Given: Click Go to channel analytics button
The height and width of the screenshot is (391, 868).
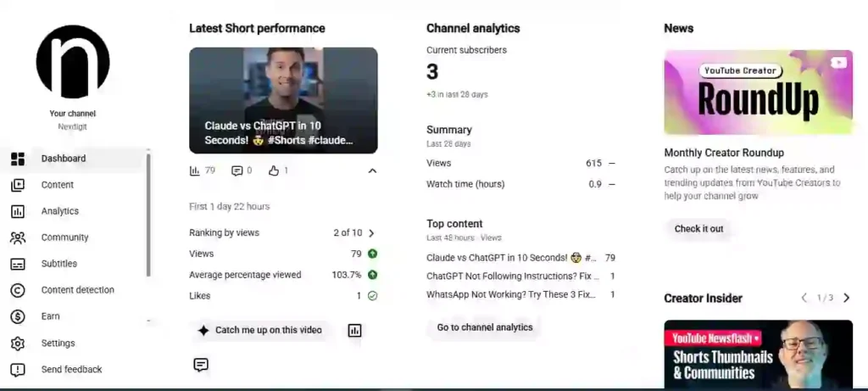Looking at the screenshot, I should [x=484, y=327].
